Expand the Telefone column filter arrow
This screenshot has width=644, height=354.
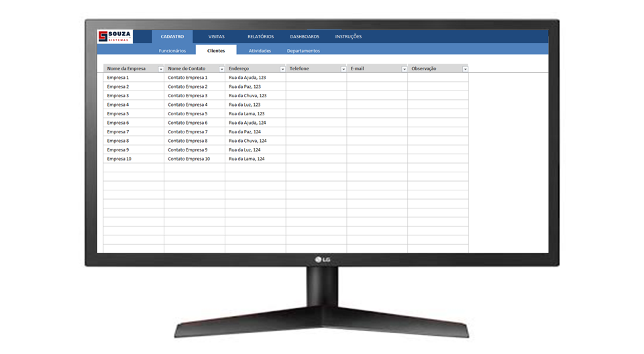343,69
